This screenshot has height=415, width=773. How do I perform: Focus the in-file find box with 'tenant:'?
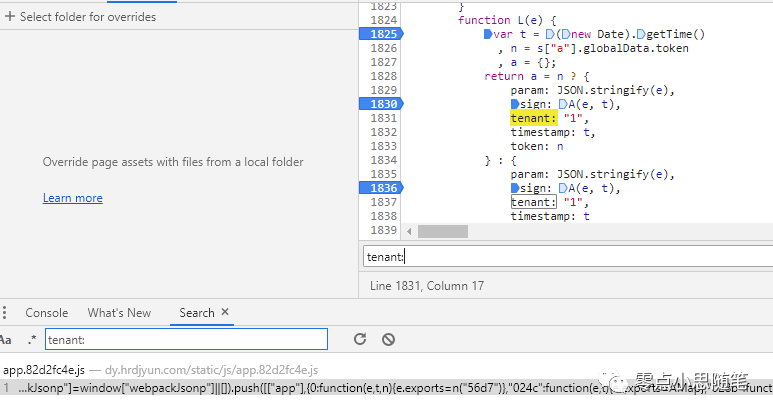coord(568,257)
